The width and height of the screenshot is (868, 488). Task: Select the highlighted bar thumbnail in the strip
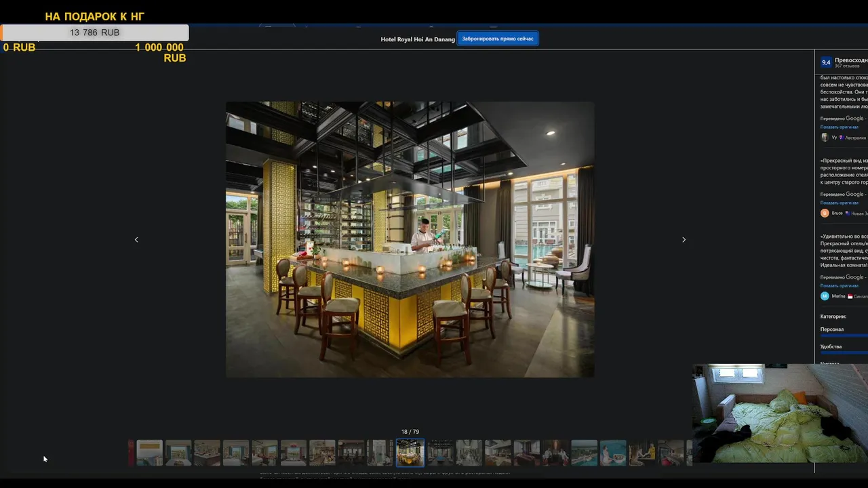[410, 453]
